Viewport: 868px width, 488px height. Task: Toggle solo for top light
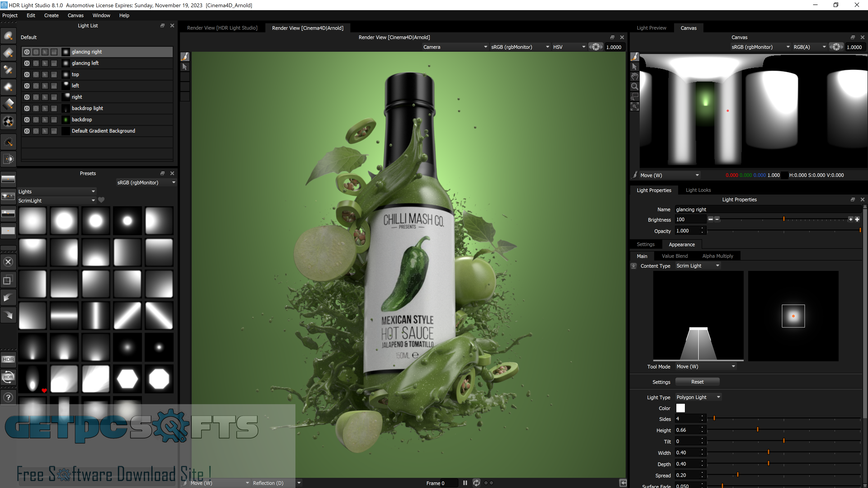[36, 74]
